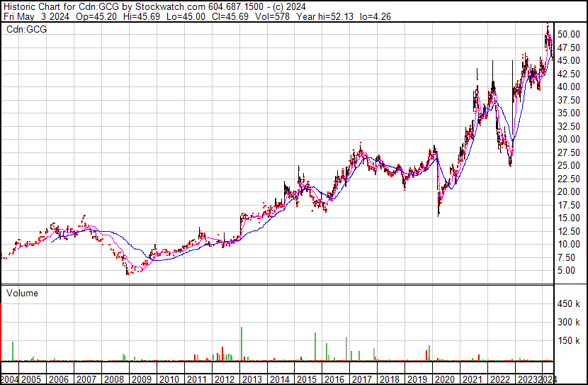Click the 50.00 price axis label

(x=568, y=35)
